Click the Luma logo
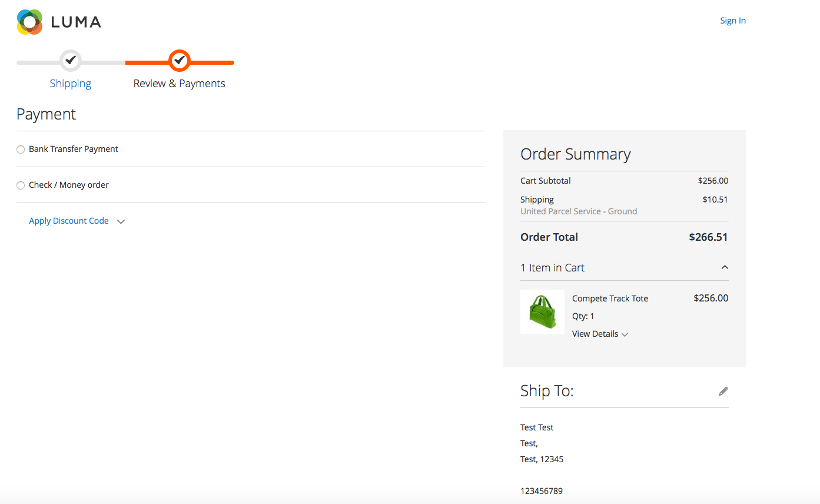The width and height of the screenshot is (820, 504). click(x=58, y=21)
